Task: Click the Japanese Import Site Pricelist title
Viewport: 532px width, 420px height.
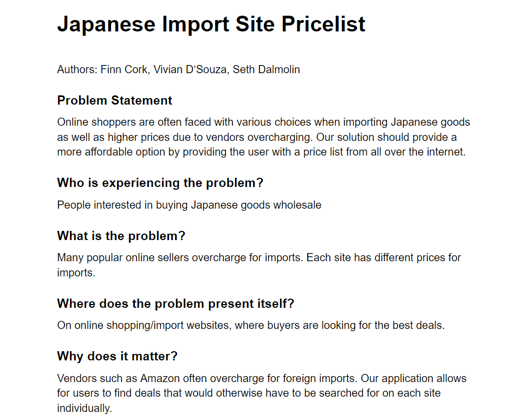Action: click(x=211, y=24)
